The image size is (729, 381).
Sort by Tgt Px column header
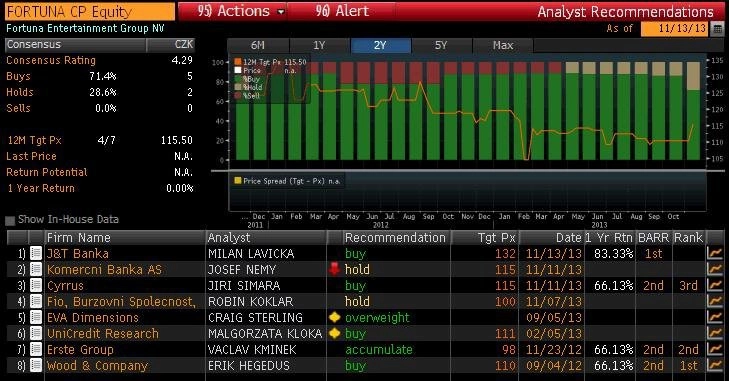pyautogui.click(x=484, y=238)
